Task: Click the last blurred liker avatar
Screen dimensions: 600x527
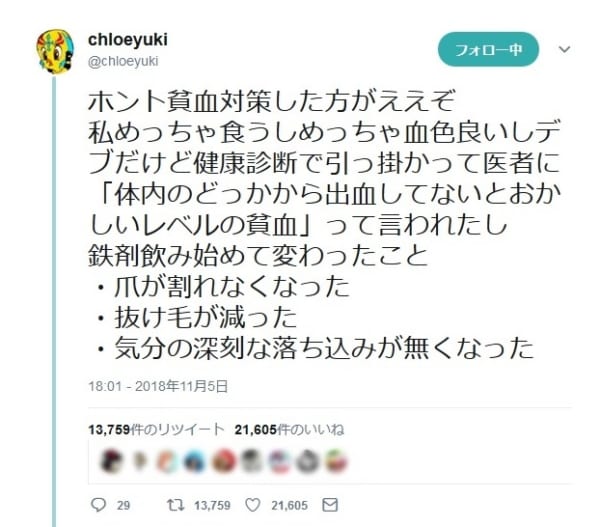Action: 336,461
